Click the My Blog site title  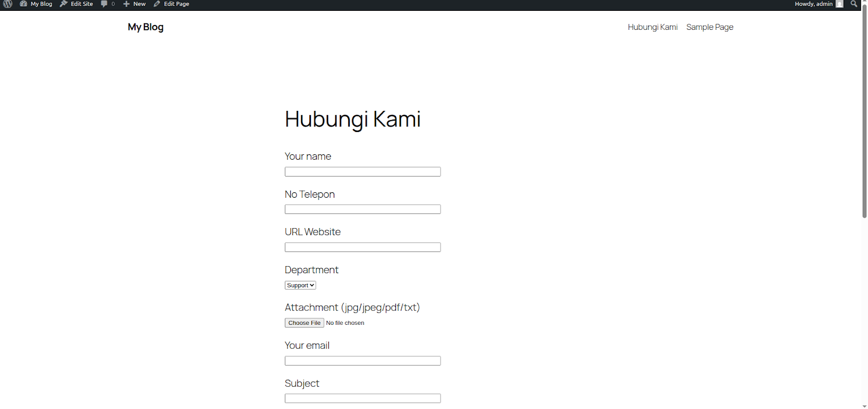(x=145, y=27)
